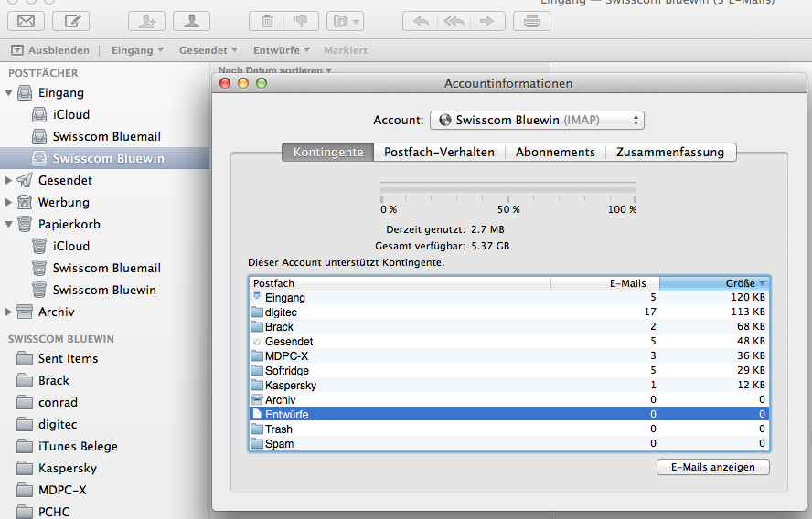The height and width of the screenshot is (519, 812).
Task: Select the Kaspersky row in quota table
Action: point(509,385)
